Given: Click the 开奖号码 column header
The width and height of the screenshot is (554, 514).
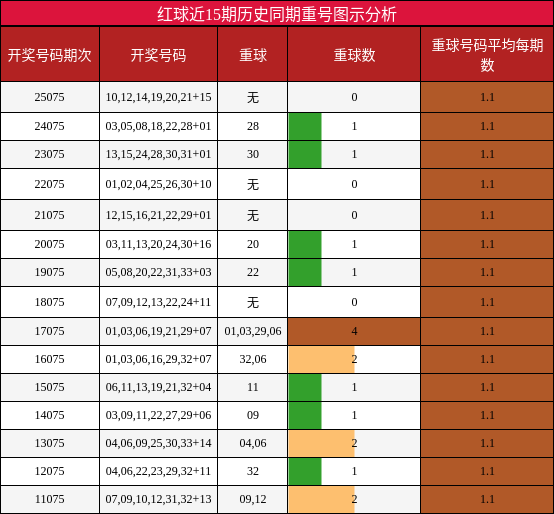Looking at the screenshot, I should [158, 54].
